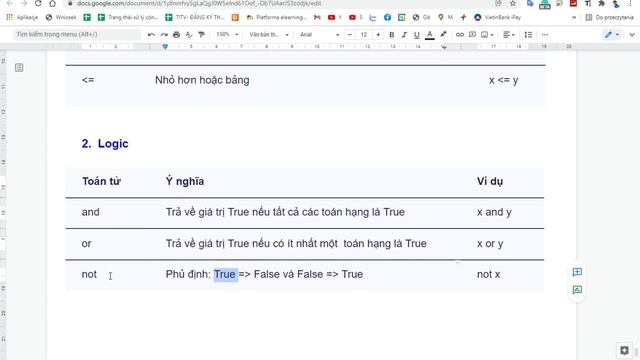This screenshot has height=360, width=640.
Task: Show more toolbar options ellipsis
Action: tap(545, 35)
